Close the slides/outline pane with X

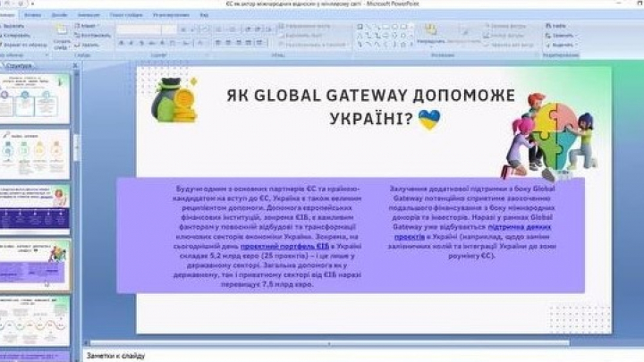click(x=75, y=65)
